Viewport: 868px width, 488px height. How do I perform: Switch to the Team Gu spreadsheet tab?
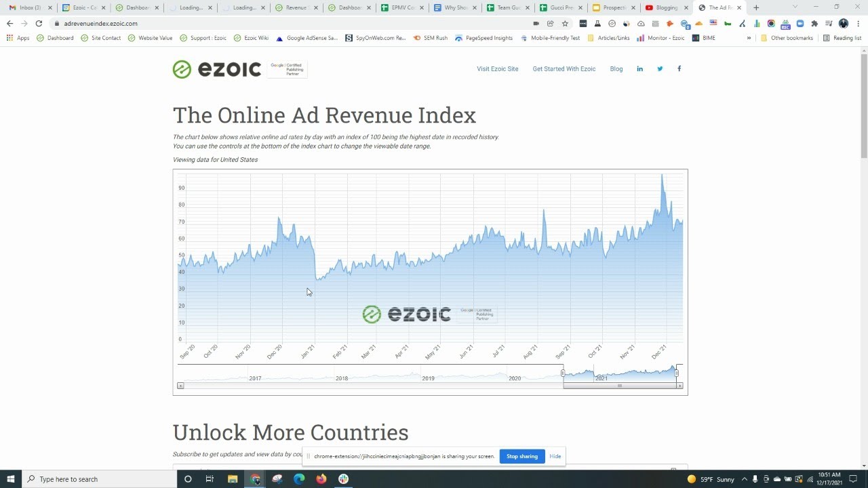[x=507, y=7]
